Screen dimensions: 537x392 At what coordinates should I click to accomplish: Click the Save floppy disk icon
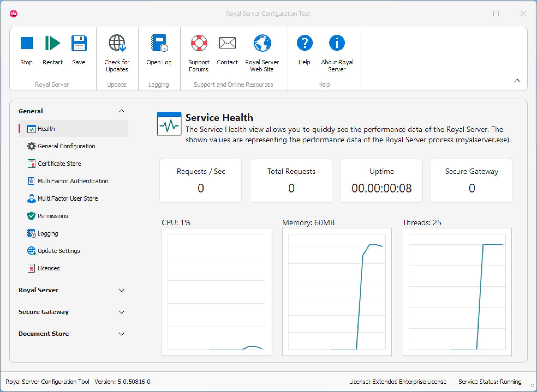[79, 43]
